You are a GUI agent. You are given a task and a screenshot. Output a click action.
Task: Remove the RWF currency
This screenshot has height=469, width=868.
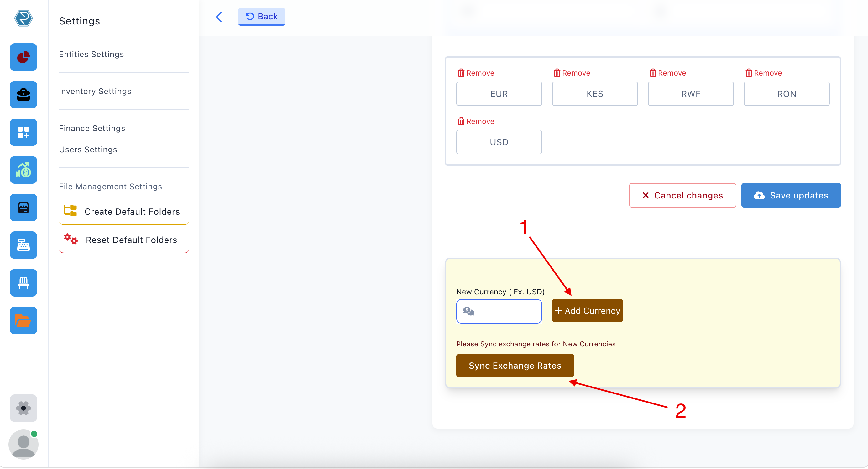click(667, 72)
